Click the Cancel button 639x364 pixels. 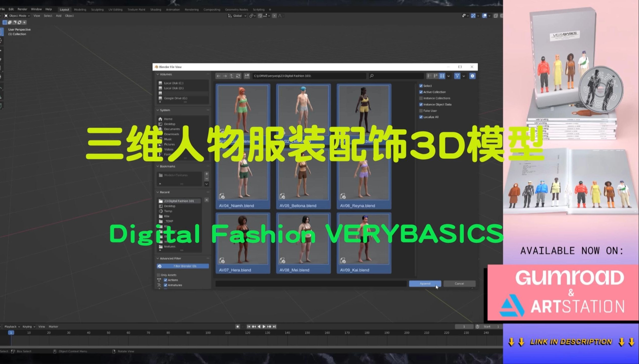point(459,284)
